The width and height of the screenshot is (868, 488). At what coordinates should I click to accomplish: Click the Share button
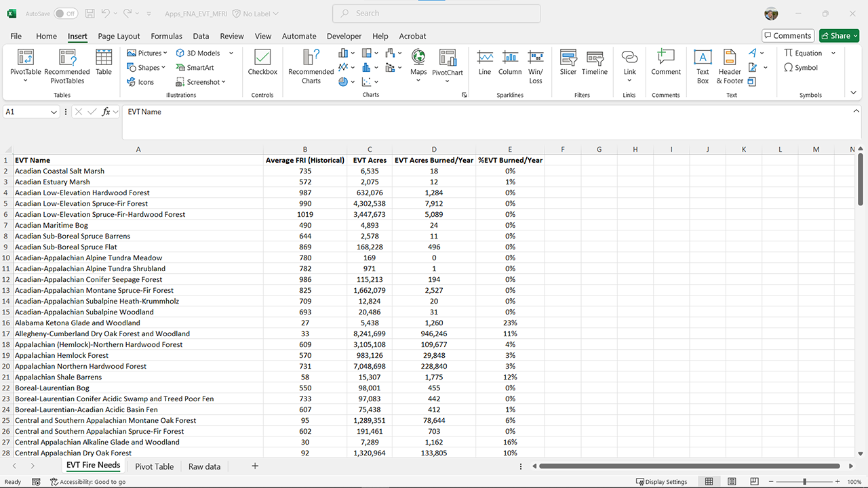coord(838,35)
